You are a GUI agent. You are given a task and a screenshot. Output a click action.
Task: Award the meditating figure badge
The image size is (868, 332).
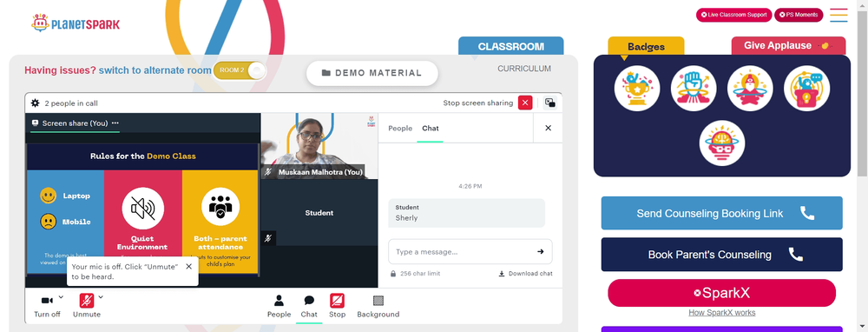[750, 89]
